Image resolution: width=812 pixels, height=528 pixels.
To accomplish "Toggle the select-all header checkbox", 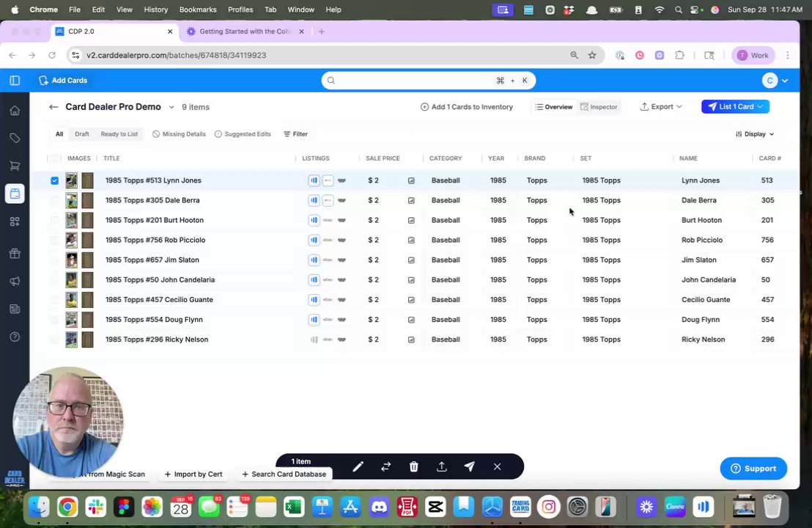I will [54, 158].
